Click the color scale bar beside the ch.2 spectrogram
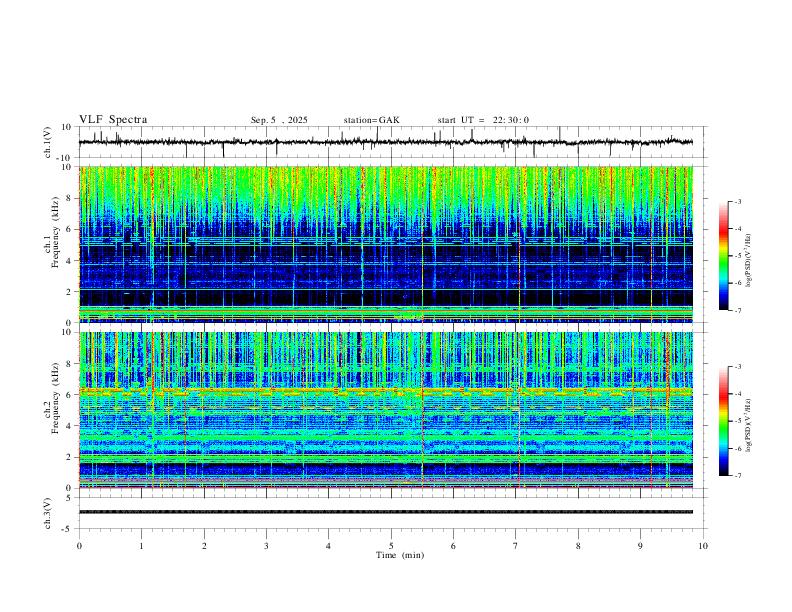Viewport: 792px width, 612px height. click(723, 421)
